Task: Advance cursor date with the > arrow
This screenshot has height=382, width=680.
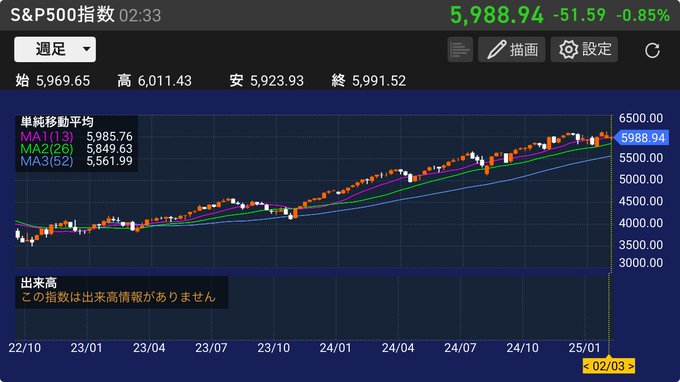Action: [x=631, y=366]
